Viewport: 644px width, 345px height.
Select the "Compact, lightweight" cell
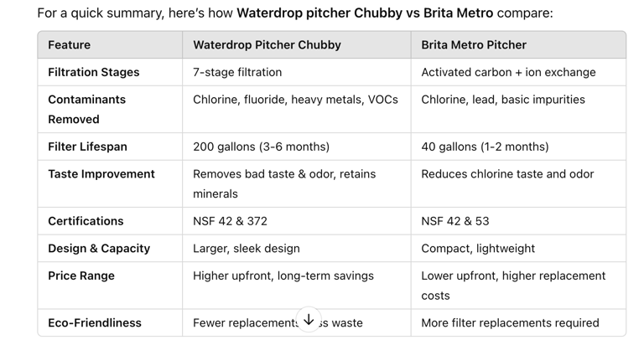(478, 249)
